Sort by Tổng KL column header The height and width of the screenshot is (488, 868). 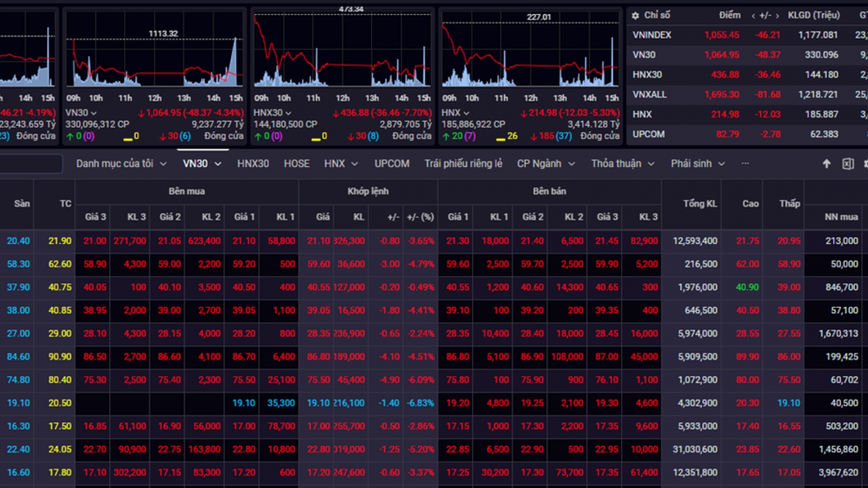point(700,204)
